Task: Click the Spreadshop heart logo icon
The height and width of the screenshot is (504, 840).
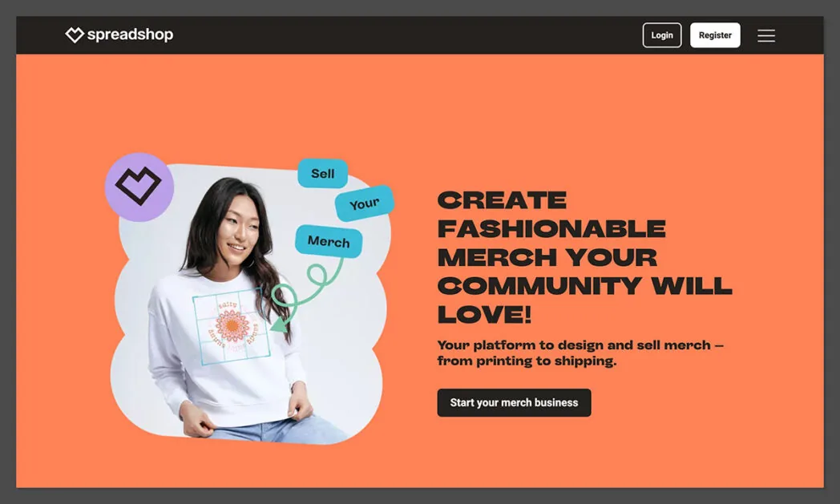Action: click(75, 34)
